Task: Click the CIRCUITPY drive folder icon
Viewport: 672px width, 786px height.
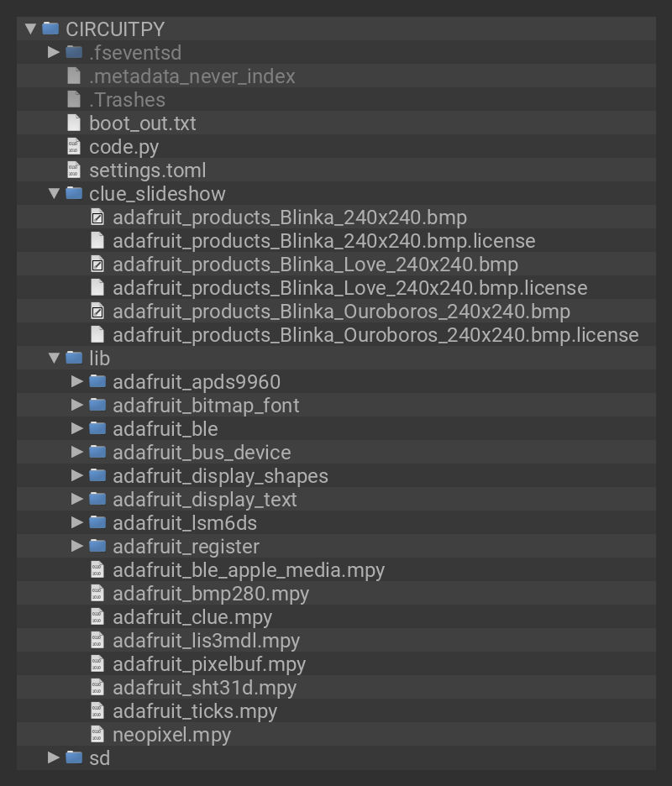Action: point(50,29)
